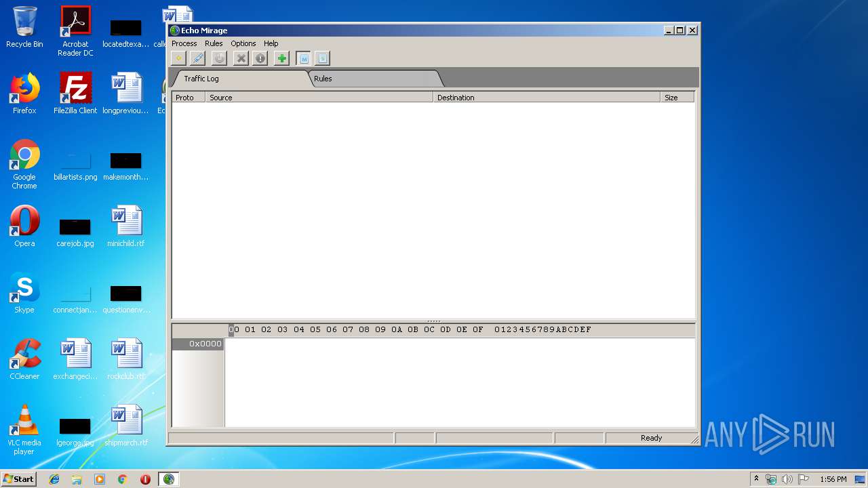Select the FileZilla Client desktop shortcut
This screenshot has width=868, height=488.
[x=75, y=93]
